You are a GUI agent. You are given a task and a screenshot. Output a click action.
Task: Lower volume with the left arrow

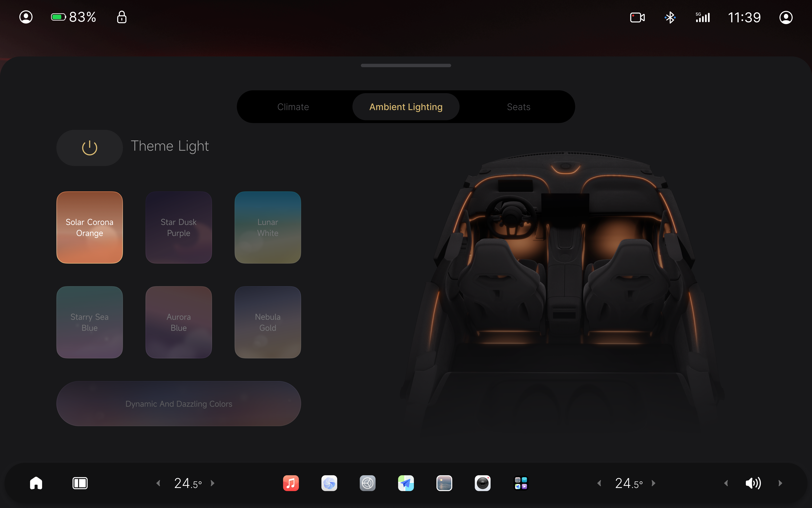[726, 483]
